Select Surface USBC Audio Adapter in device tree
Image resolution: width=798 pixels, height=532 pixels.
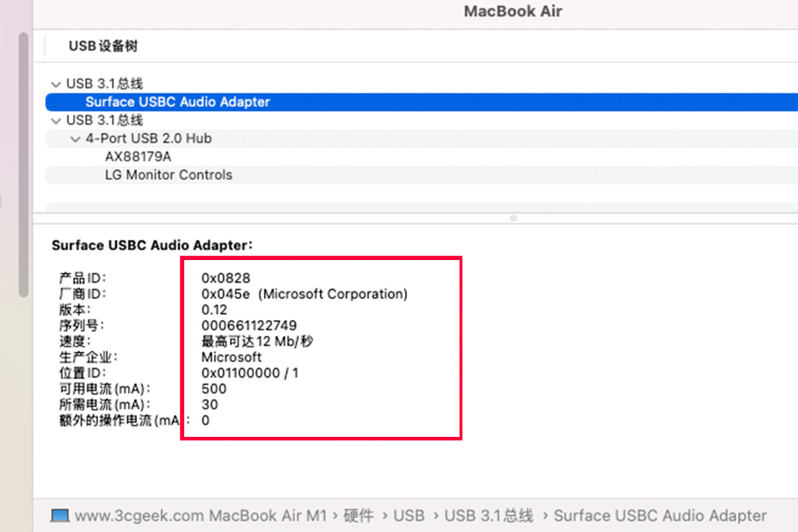pyautogui.click(x=422, y=102)
